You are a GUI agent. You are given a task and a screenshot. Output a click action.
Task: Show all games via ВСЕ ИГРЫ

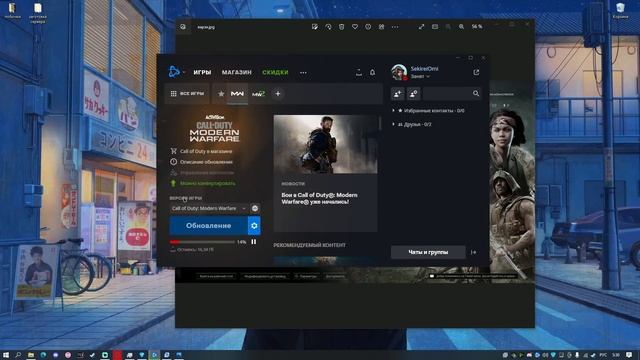point(187,93)
